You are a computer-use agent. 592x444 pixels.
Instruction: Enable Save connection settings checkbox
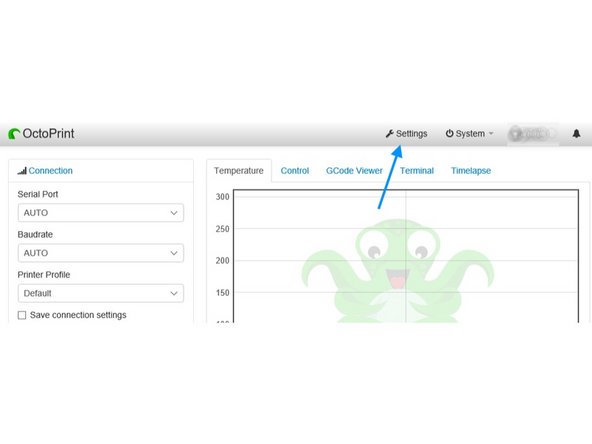click(22, 315)
